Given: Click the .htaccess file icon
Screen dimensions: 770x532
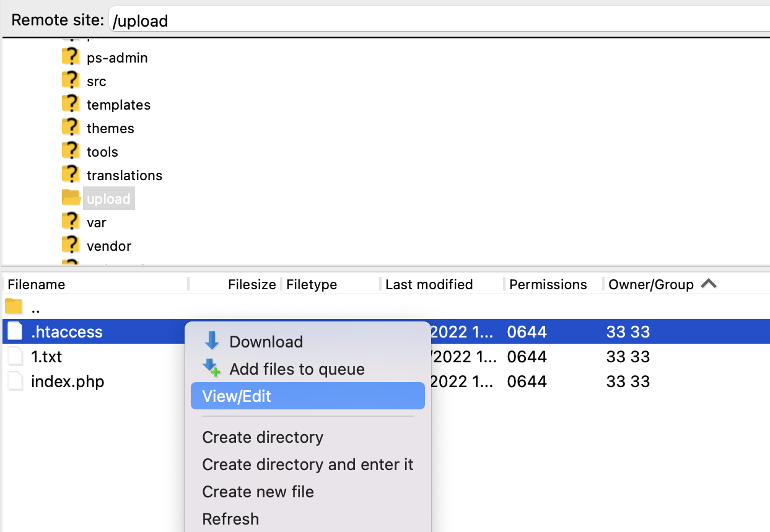Looking at the screenshot, I should (x=15, y=332).
